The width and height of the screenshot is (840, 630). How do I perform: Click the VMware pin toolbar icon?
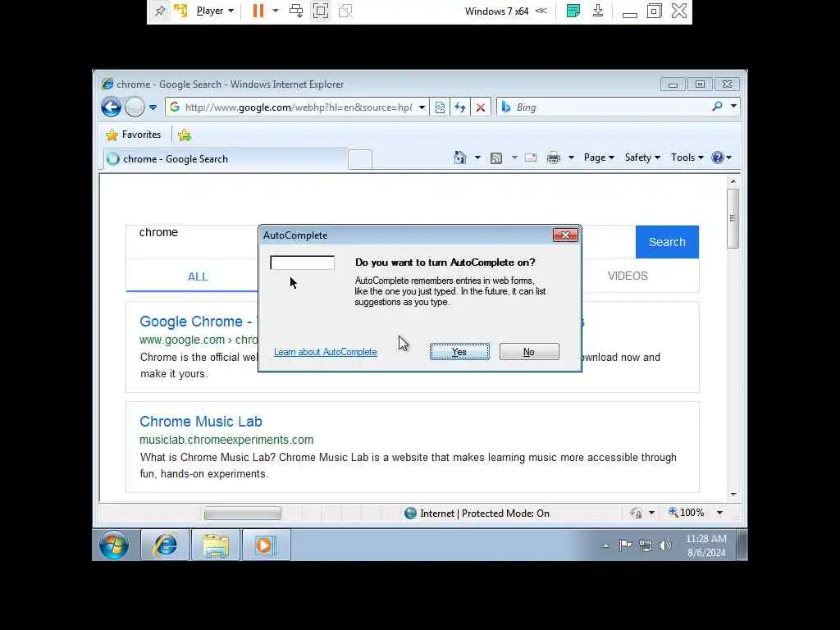(160, 11)
